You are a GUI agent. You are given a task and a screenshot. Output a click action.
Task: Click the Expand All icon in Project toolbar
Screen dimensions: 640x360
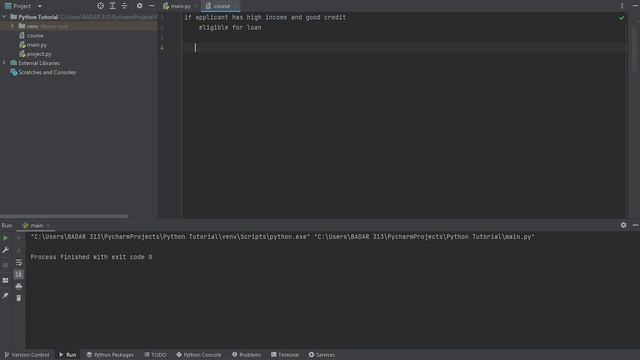coord(113,6)
